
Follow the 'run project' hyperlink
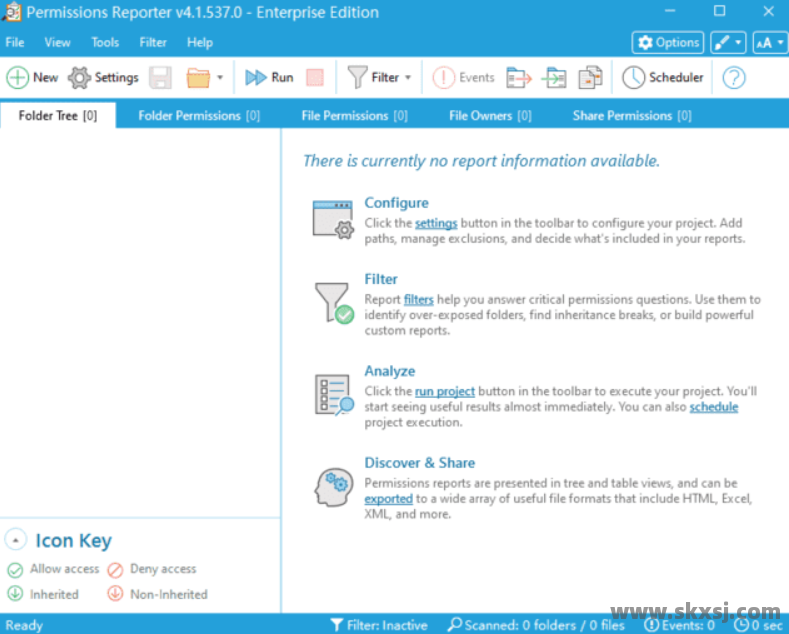point(444,391)
